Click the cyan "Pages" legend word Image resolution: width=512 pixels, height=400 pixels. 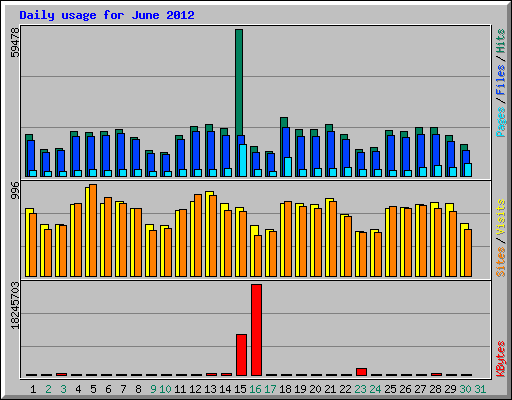point(500,122)
